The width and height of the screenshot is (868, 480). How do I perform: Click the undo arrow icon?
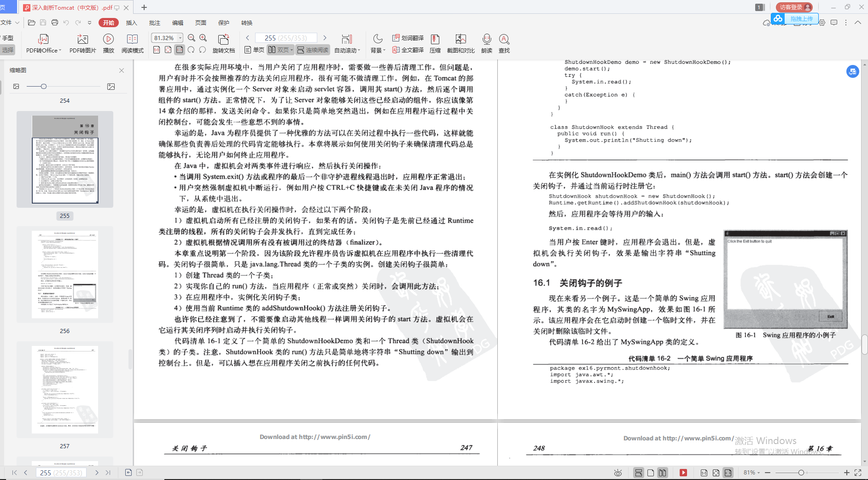pyautogui.click(x=66, y=23)
